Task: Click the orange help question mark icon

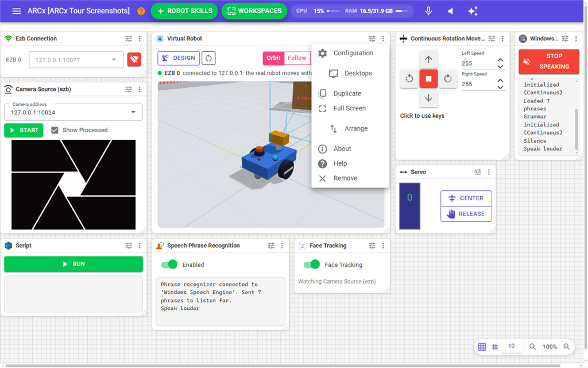Action: point(141,11)
